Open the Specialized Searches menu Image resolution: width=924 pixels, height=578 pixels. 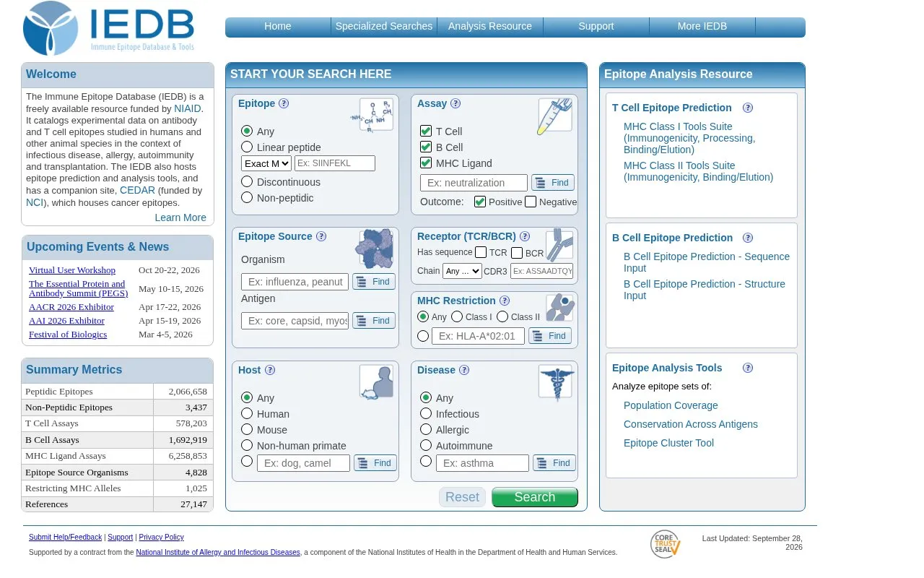click(x=384, y=26)
